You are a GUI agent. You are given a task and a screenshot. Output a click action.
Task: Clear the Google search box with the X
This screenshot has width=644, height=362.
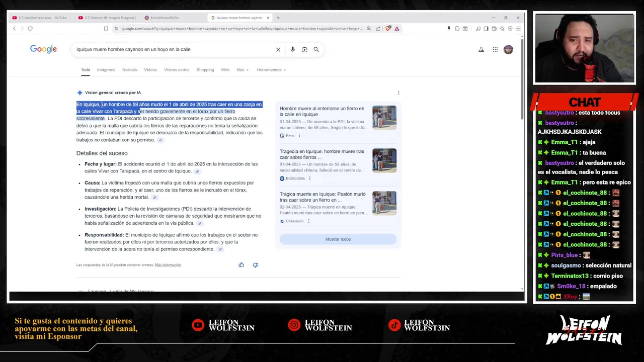pos(278,49)
